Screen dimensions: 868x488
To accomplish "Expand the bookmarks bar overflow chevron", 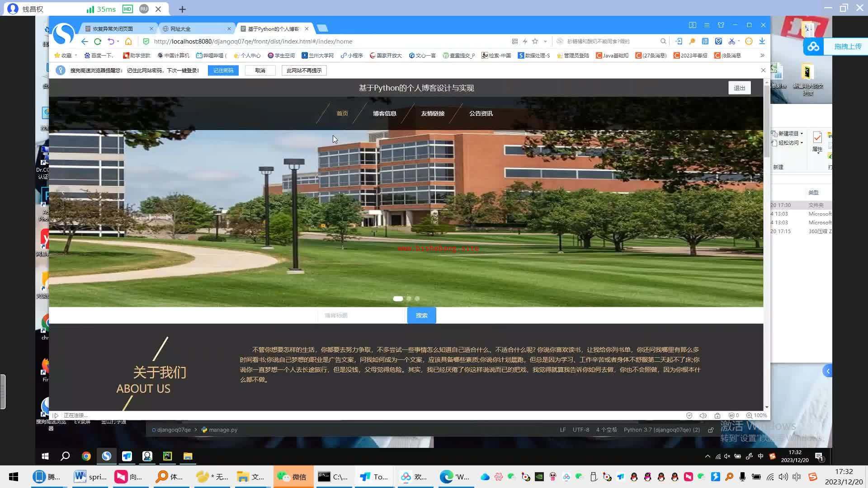I will [x=762, y=55].
